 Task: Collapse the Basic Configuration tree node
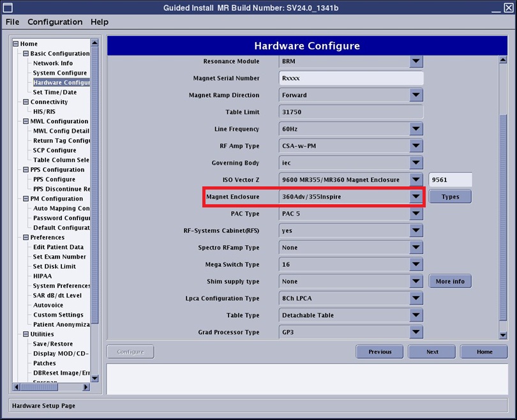tap(25, 54)
